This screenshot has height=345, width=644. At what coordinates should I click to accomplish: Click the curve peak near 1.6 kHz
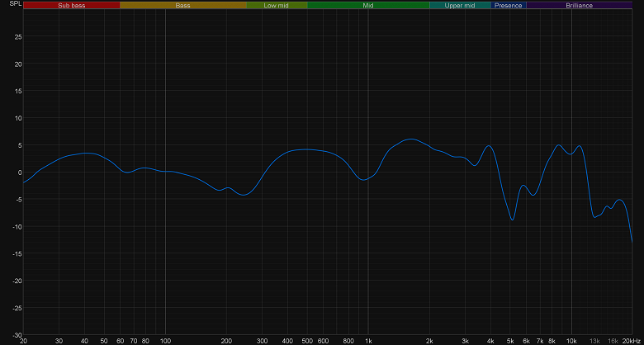tap(411, 139)
